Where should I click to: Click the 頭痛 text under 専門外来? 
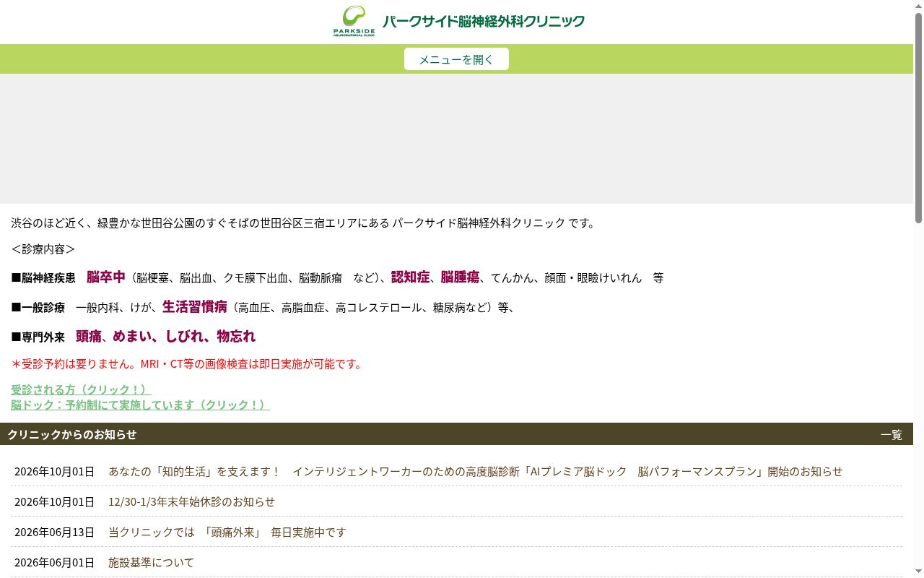coord(89,336)
